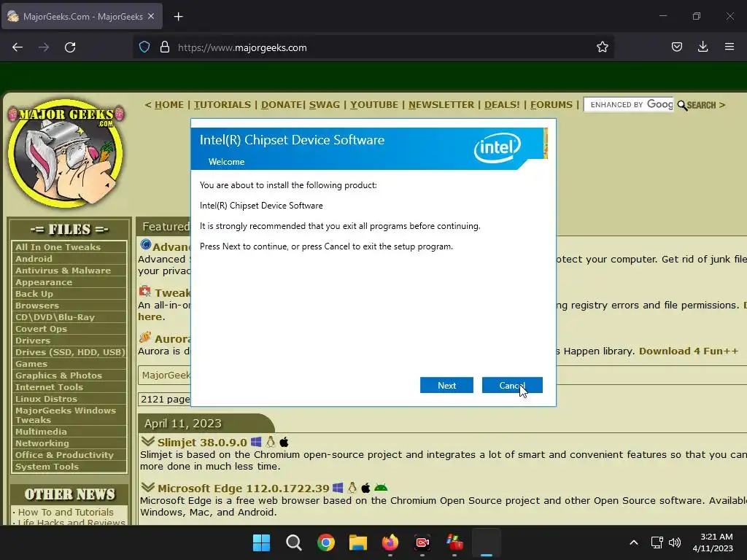Viewport: 747px width, 560px height.
Task: Open the SWAG nav link
Action: [325, 105]
